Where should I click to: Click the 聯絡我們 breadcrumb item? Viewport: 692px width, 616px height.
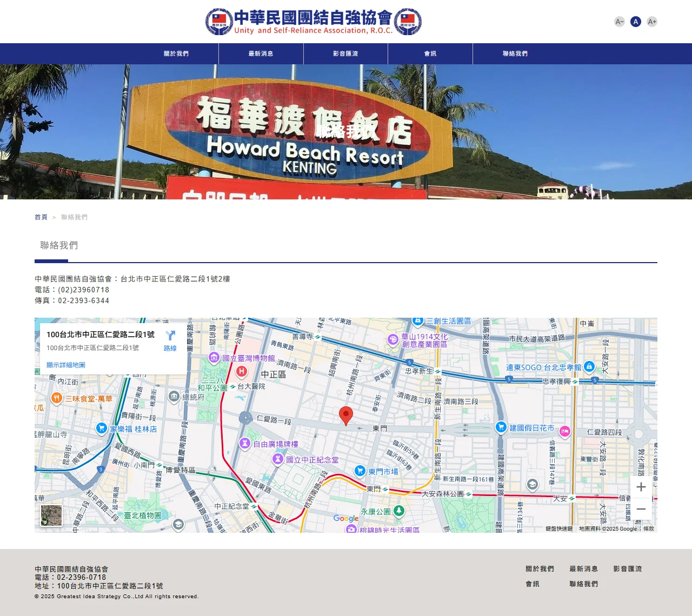(x=74, y=217)
